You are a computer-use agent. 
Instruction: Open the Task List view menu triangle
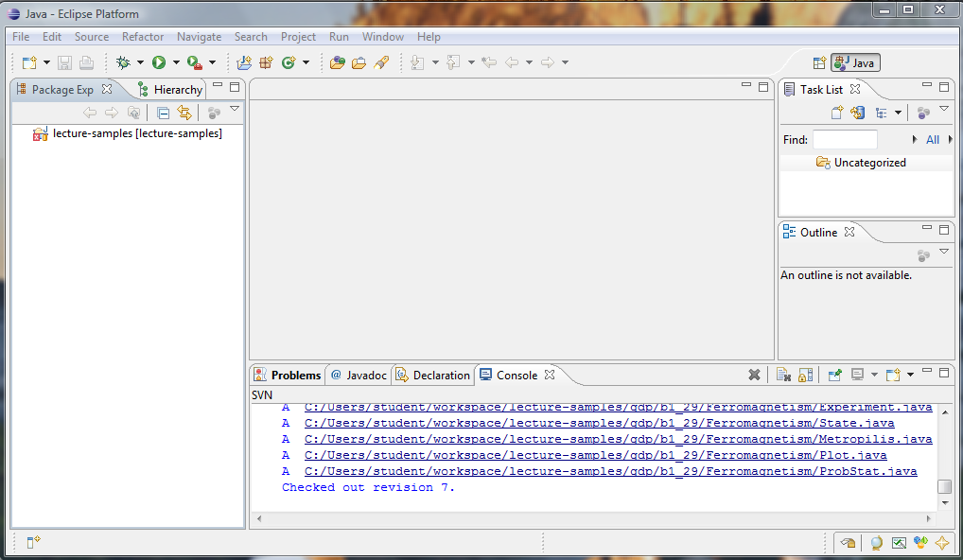[x=944, y=109]
